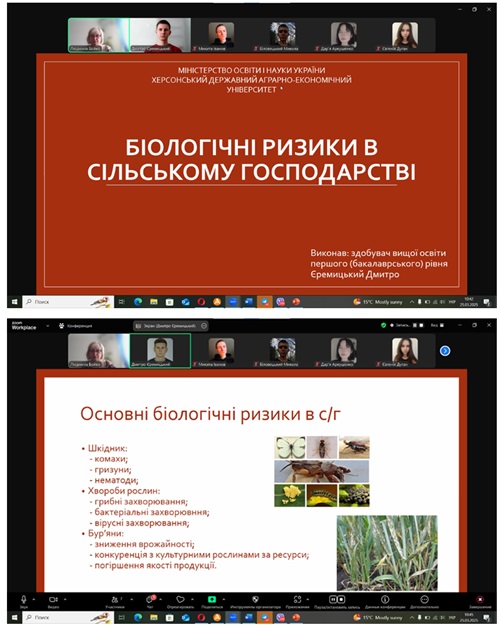Screen dimensions: 500x626
Task: Expand the audio options arrow beside microphone
Action: tap(34, 599)
